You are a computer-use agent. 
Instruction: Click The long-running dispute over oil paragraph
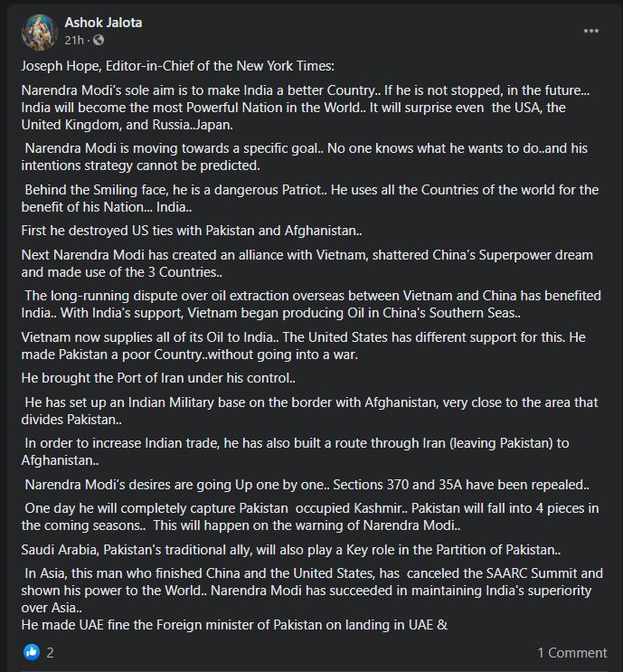311,304
